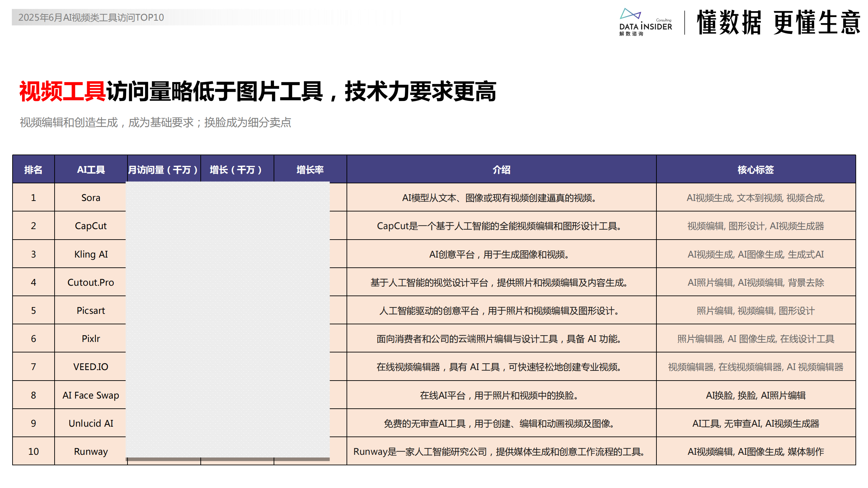
Task: Click the description '在线视频编辑器，具有 AI 工具'
Action: [438, 367]
